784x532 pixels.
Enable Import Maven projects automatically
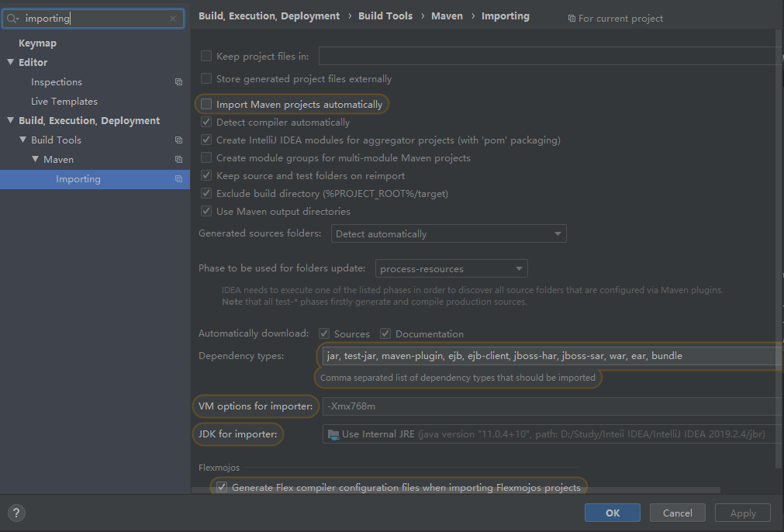(206, 104)
